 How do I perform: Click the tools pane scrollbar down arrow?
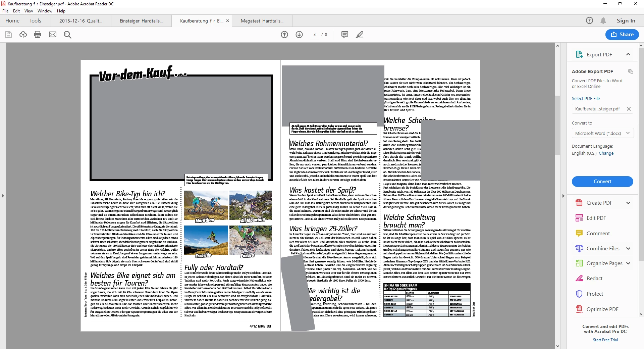click(641, 314)
